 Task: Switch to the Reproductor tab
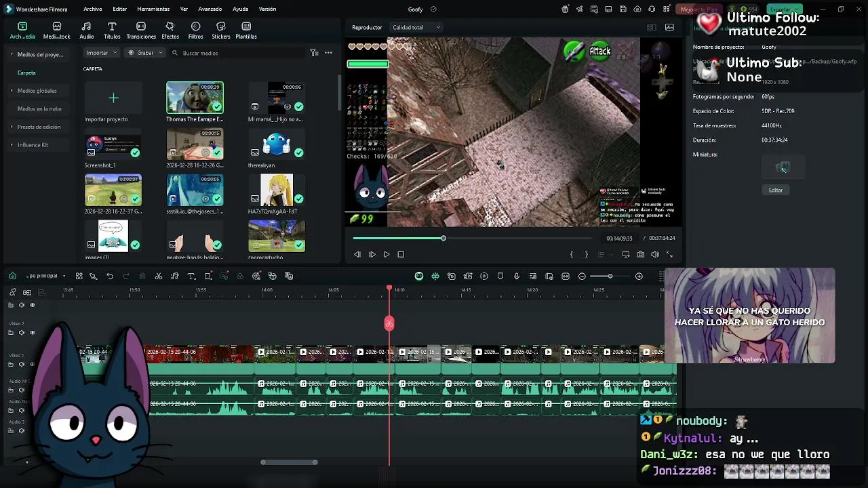tap(367, 27)
